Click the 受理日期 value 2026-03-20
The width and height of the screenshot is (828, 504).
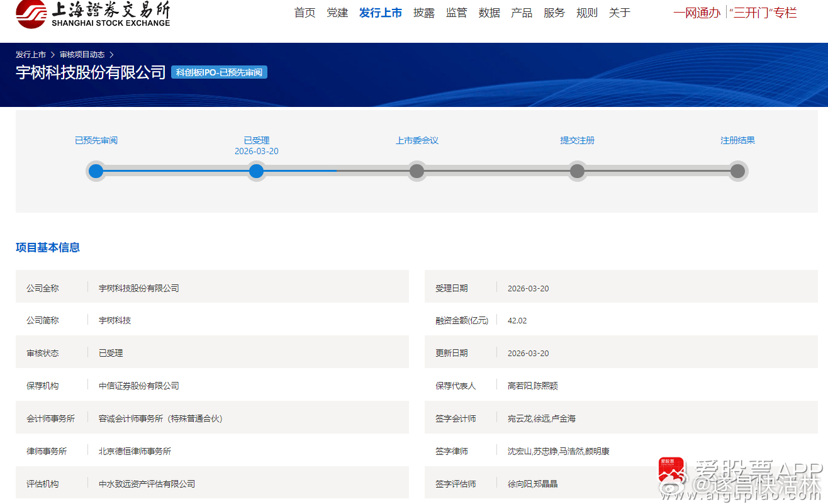point(529,288)
